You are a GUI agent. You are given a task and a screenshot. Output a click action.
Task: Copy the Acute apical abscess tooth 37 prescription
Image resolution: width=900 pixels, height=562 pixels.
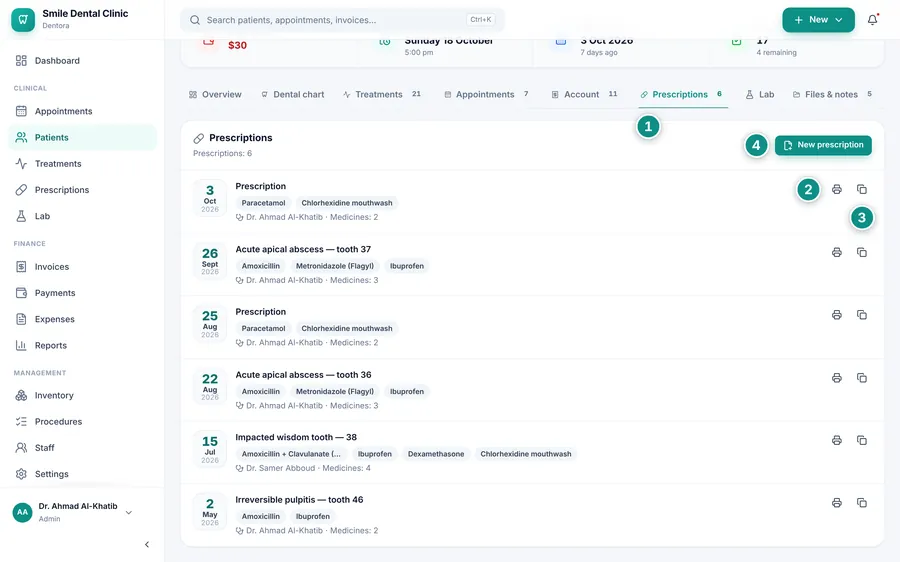click(862, 253)
